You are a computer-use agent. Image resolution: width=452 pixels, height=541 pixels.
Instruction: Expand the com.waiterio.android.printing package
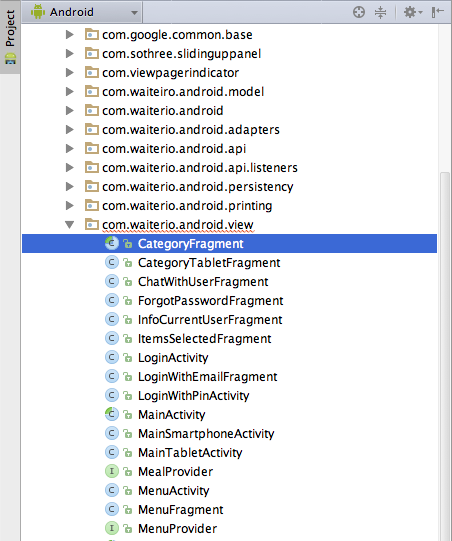pos(70,205)
